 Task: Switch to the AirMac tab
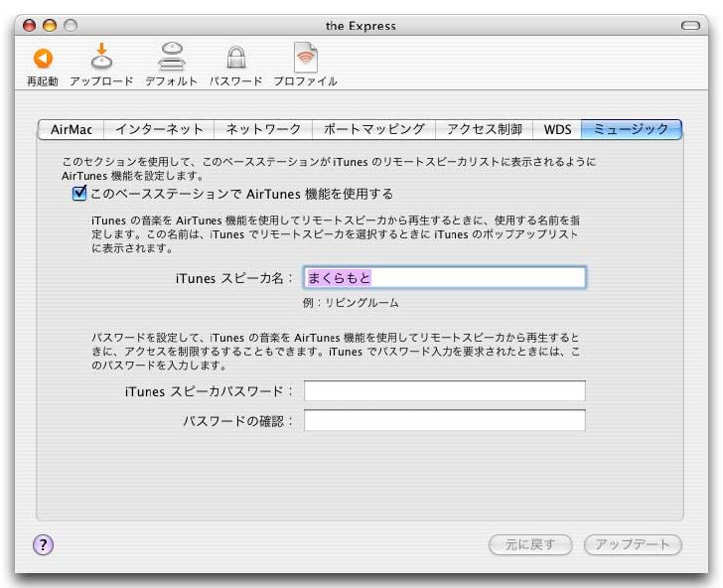pyautogui.click(x=72, y=129)
